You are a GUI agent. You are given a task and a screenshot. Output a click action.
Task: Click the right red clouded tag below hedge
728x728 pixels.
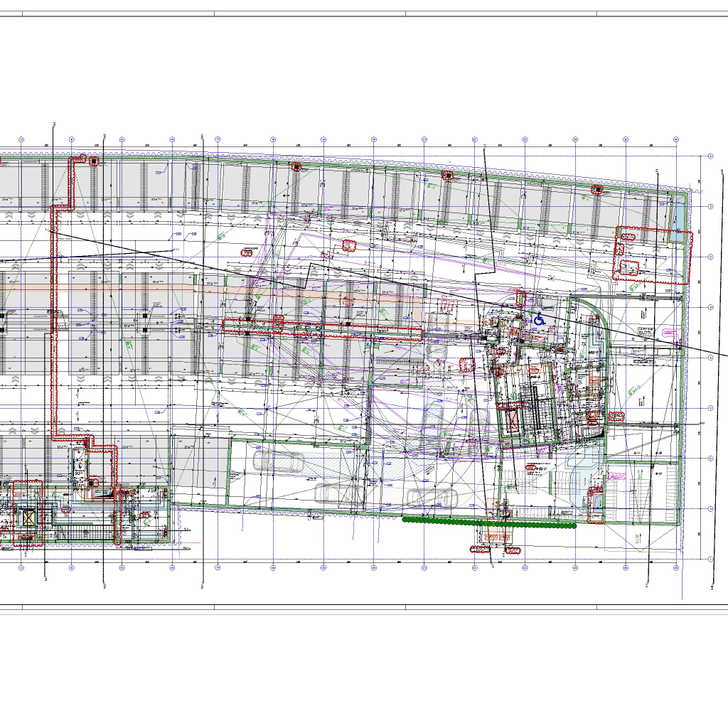(512, 550)
